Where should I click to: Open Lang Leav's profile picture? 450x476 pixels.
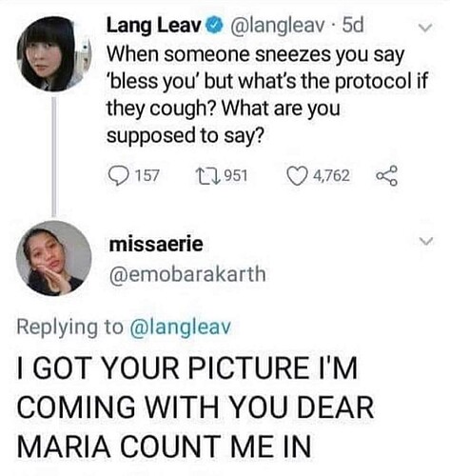tap(54, 54)
